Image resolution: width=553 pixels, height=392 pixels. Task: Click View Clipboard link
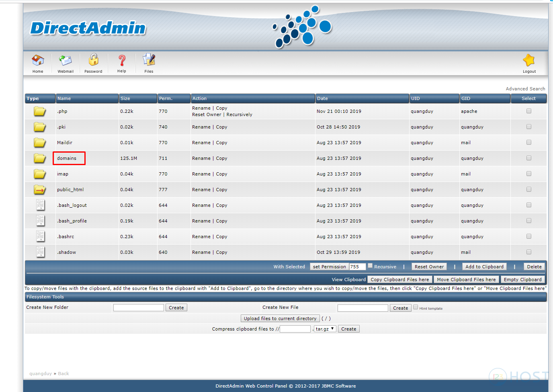pos(348,280)
